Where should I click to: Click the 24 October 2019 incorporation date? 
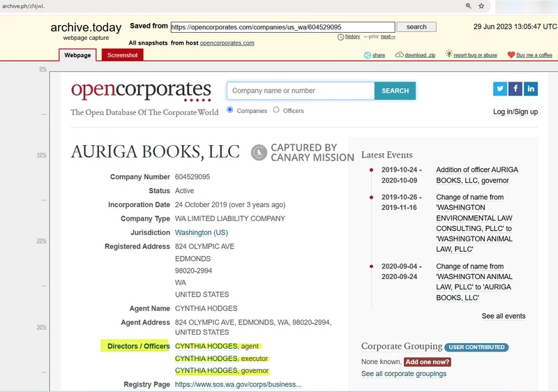(230, 204)
